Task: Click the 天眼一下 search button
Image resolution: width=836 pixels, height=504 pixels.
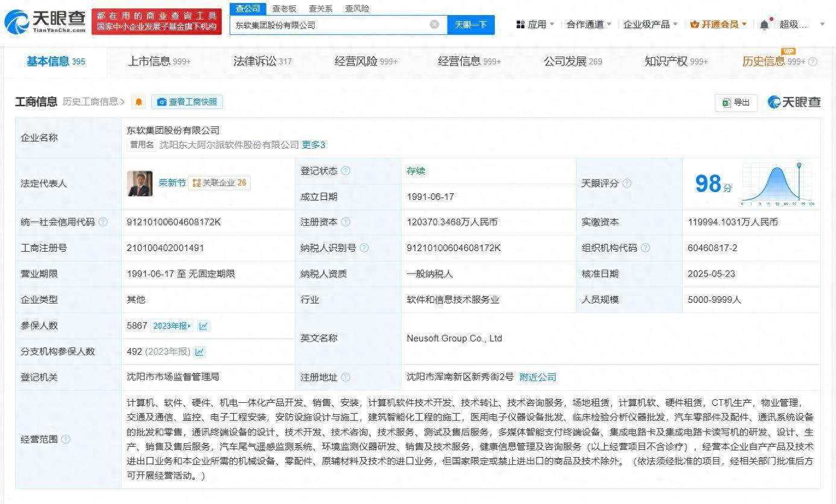Action: click(x=471, y=25)
